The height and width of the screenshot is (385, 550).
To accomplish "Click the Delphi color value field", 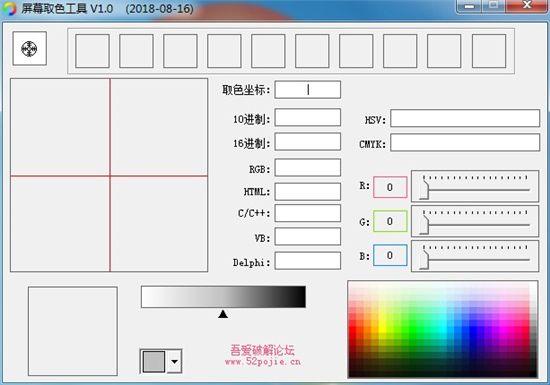I will point(308,261).
